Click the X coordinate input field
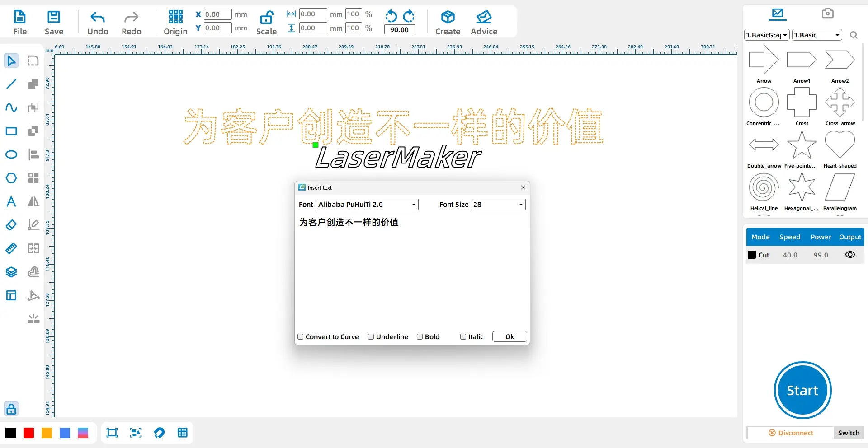Screen dimensions: 868x448 [x=217, y=14]
